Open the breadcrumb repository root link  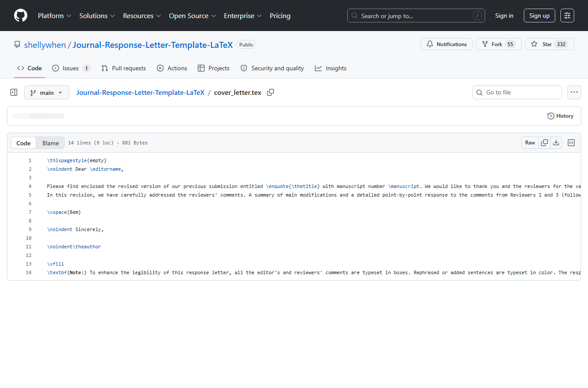(140, 92)
